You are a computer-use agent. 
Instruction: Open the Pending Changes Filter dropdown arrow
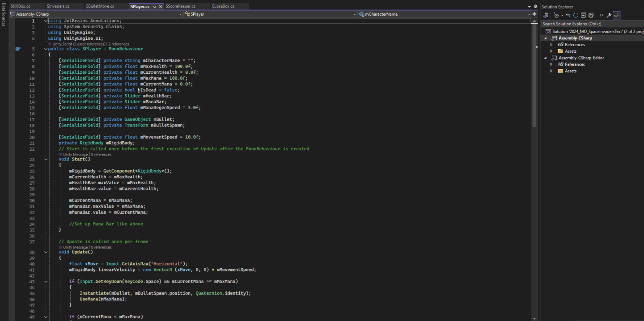coord(562,15)
